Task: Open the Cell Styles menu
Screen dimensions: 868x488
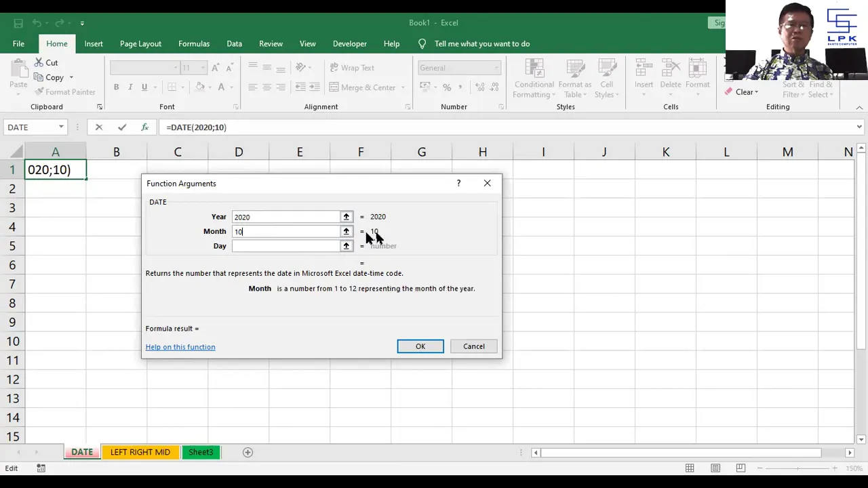Action: 606,79
